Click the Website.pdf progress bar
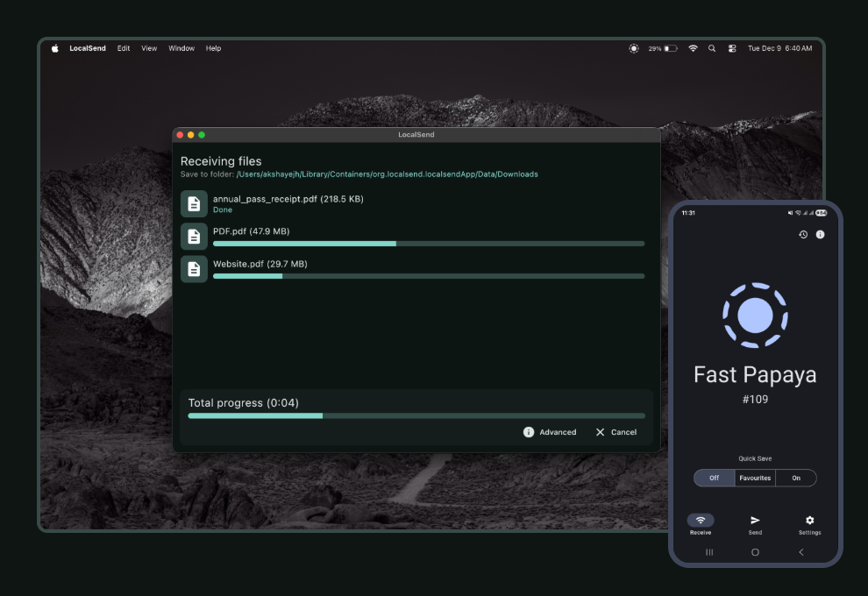The image size is (868, 596). coord(429,276)
